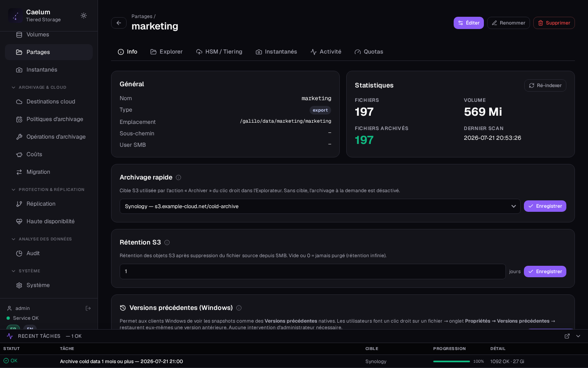This screenshot has height=368, width=588.
Task: Switch to the HSM / Tiering tab
Action: click(x=219, y=52)
